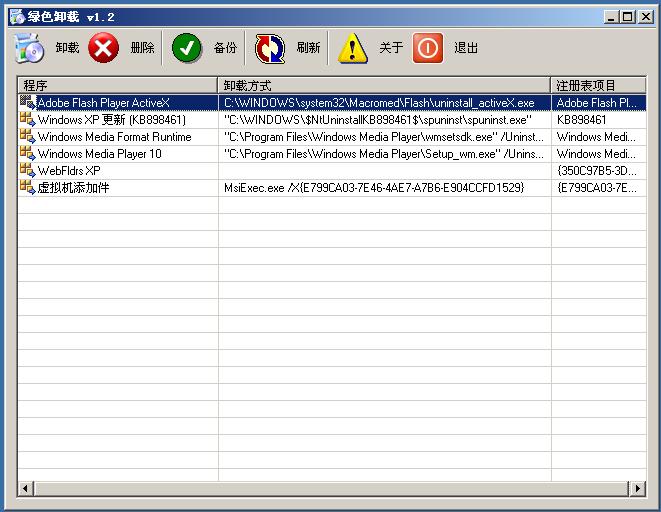Click the 退出 toolbar label
The height and width of the screenshot is (512, 661).
466,48
